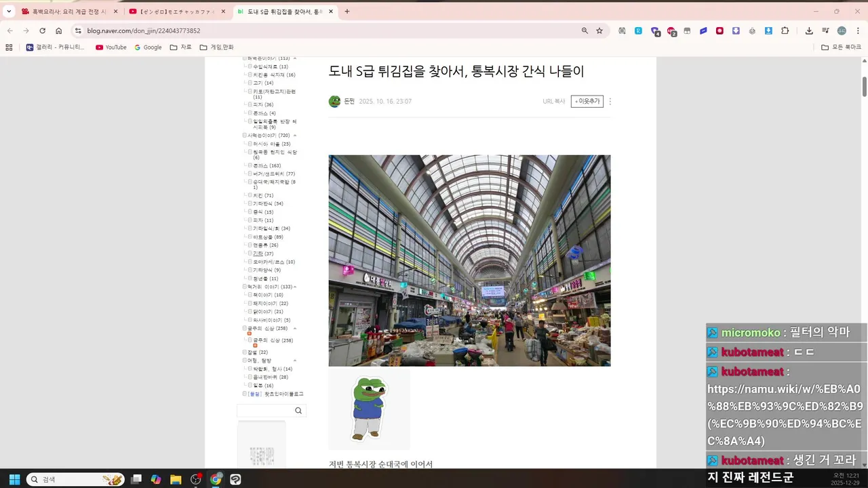Viewport: 868px width, 488px height.
Task: Click the URL 복사 link
Action: [553, 101]
